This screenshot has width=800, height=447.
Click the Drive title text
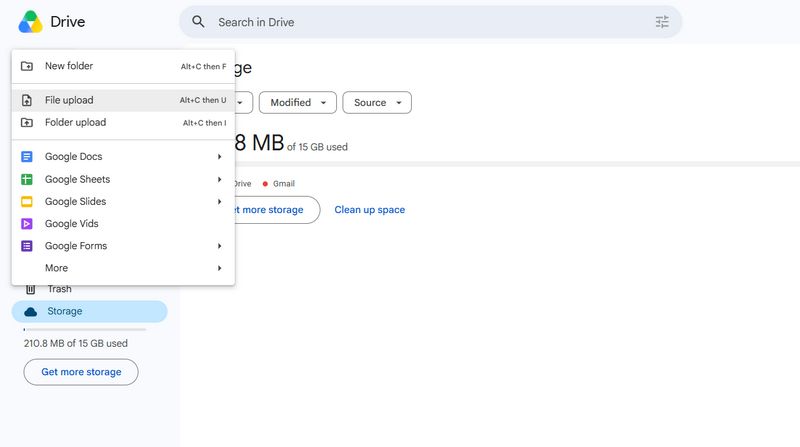click(67, 22)
